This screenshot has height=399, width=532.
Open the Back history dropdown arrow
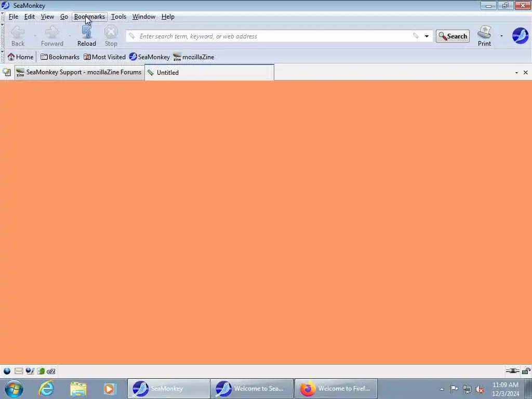35,36
